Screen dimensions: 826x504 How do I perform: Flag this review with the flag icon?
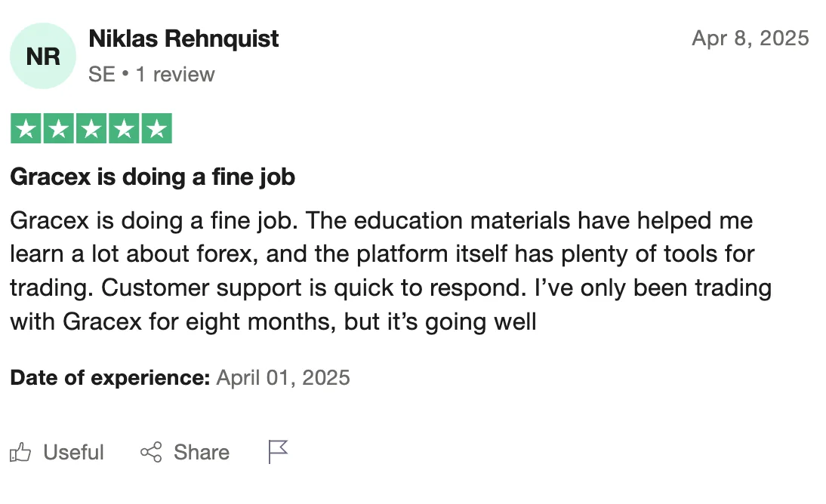point(278,452)
